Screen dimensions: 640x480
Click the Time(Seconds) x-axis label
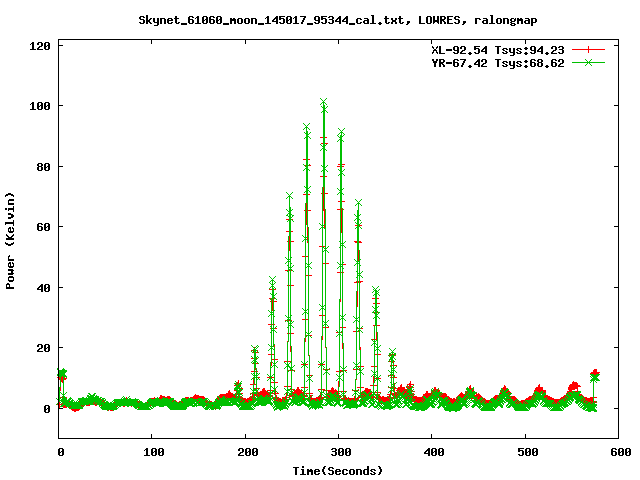[x=338, y=470]
